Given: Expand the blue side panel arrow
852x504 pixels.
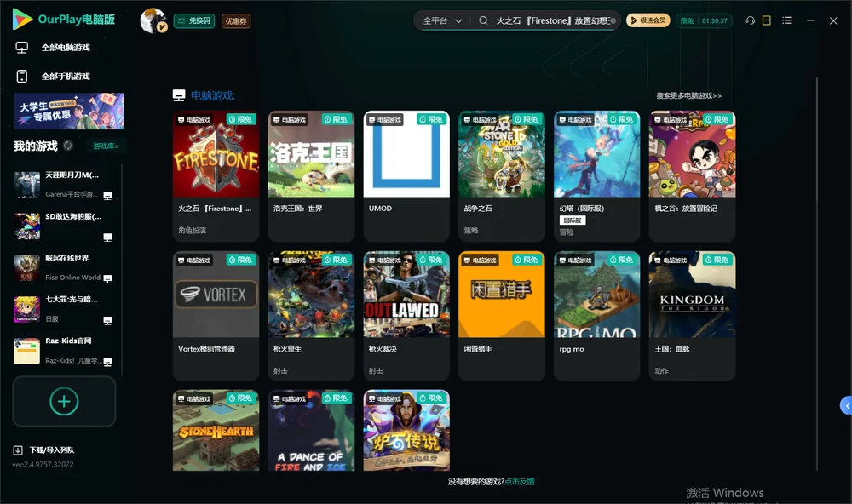Looking at the screenshot, I should pyautogui.click(x=846, y=406).
